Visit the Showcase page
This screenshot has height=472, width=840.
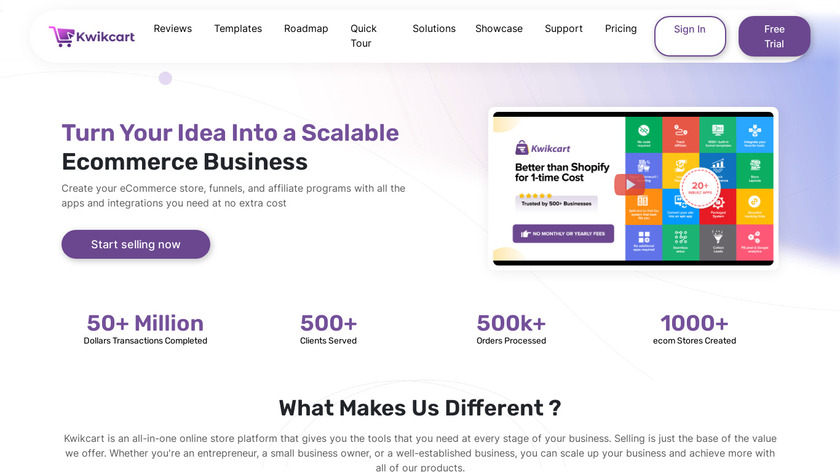tap(499, 29)
